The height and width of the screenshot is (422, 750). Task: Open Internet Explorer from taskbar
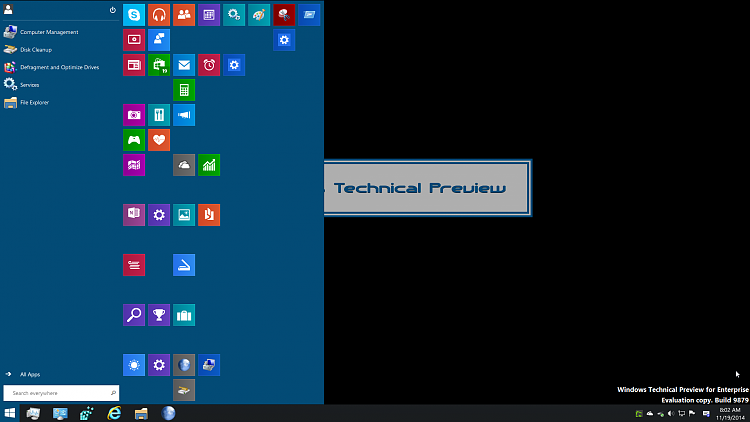[114, 413]
